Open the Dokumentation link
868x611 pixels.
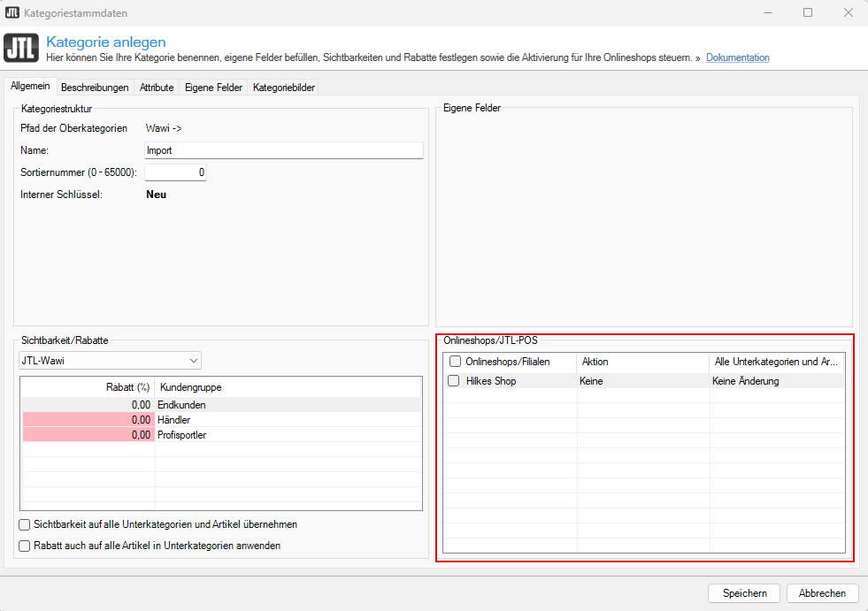point(737,57)
